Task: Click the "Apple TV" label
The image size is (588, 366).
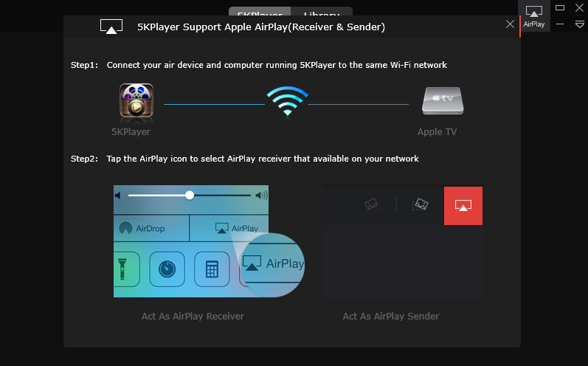Action: [x=437, y=131]
